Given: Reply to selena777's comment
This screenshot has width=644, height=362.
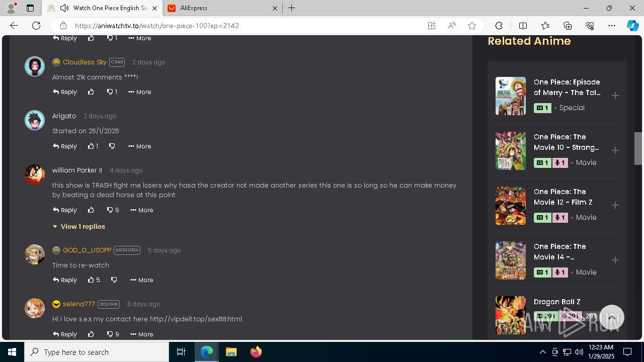Looking at the screenshot, I should (65, 334).
